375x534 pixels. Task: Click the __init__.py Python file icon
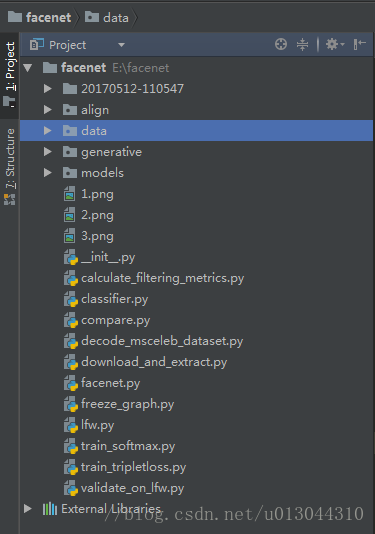(x=71, y=257)
